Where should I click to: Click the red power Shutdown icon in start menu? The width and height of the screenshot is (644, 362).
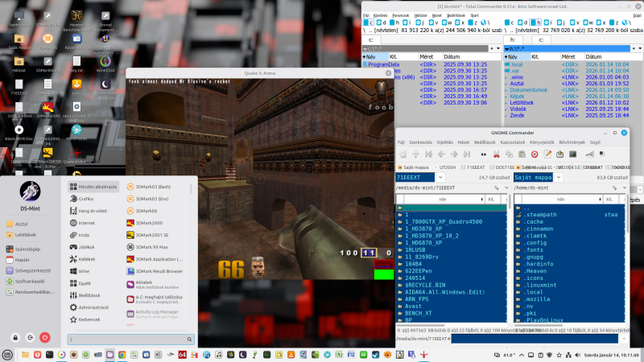tap(45, 337)
